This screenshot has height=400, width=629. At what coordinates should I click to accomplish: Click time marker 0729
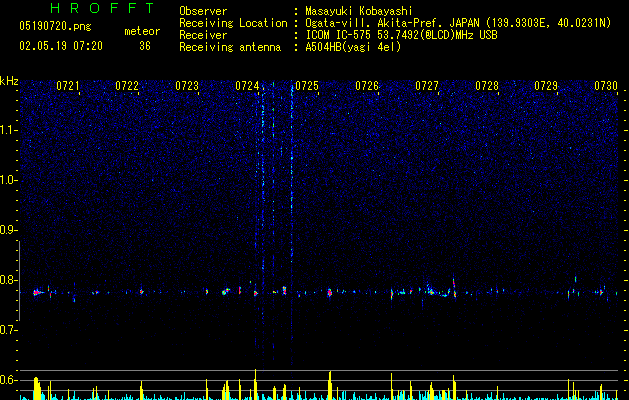[x=546, y=86]
